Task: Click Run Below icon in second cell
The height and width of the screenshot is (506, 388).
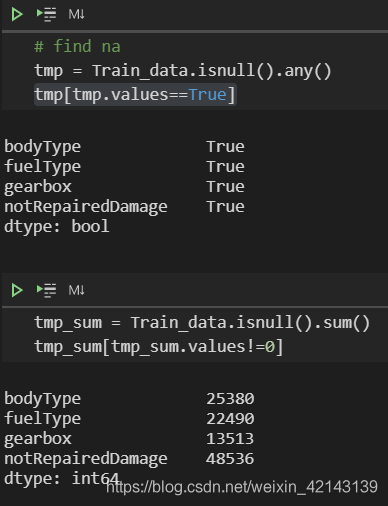Action: pyautogui.click(x=46, y=290)
